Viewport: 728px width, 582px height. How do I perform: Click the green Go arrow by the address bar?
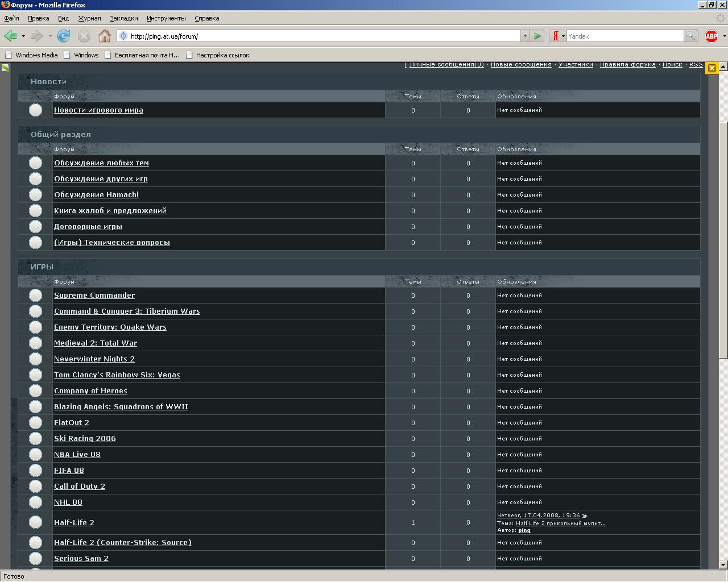click(x=537, y=36)
